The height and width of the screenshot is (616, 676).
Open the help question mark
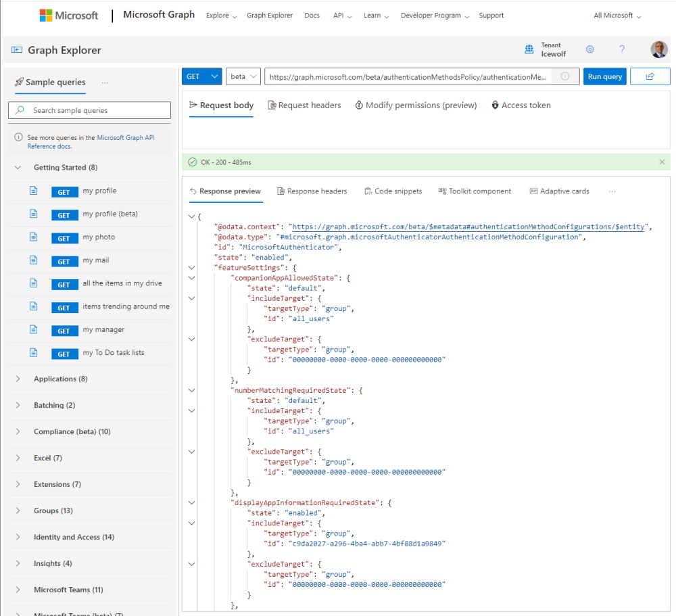tap(622, 49)
